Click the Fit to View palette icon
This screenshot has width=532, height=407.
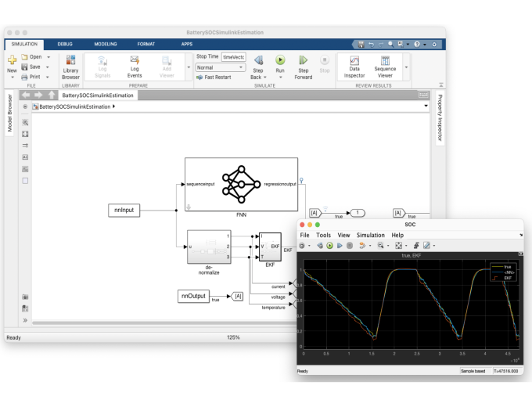click(x=25, y=134)
